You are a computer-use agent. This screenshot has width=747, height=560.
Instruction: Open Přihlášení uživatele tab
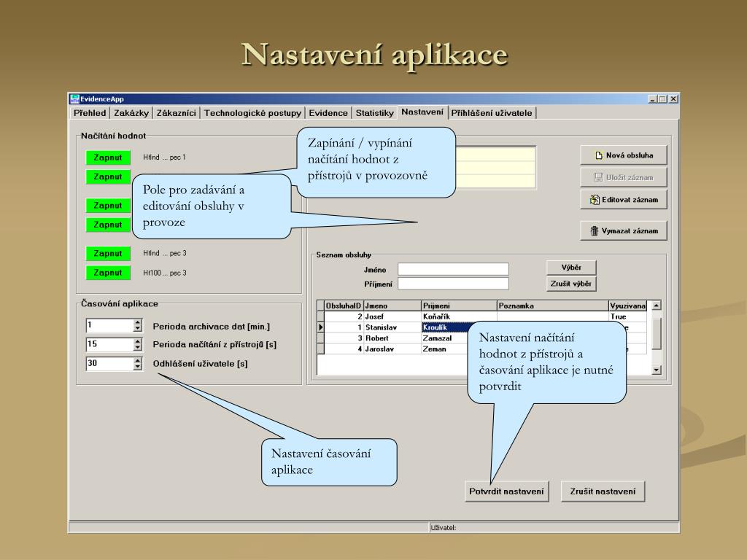point(492,113)
